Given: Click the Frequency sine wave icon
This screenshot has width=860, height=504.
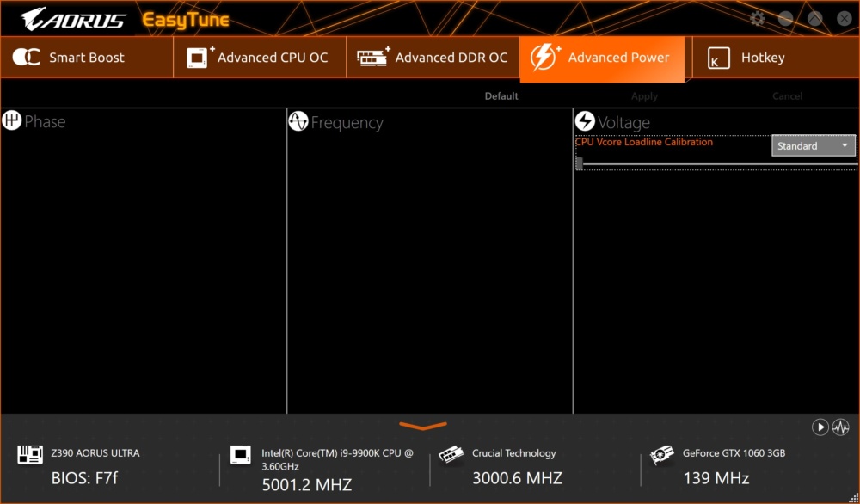Looking at the screenshot, I should [x=298, y=121].
